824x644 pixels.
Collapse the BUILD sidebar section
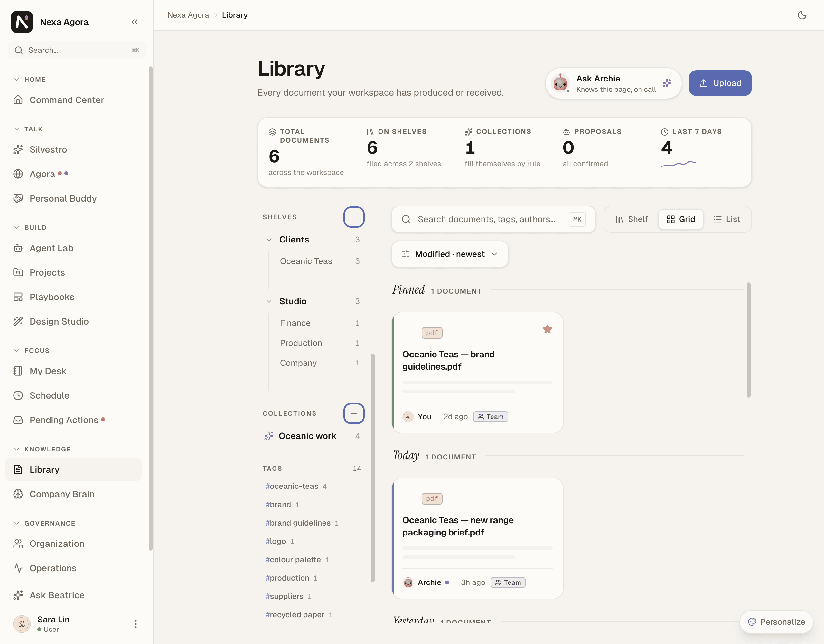point(30,228)
